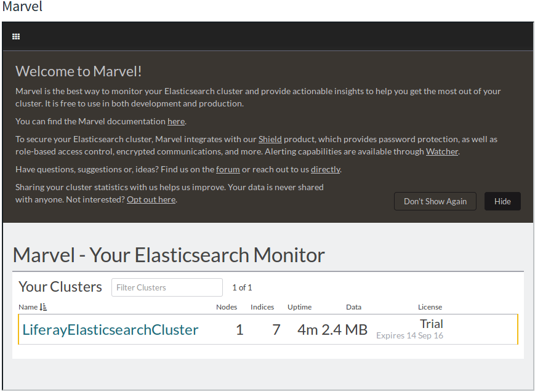
Task: Sort clusters by Nodes column
Action: [x=227, y=307]
